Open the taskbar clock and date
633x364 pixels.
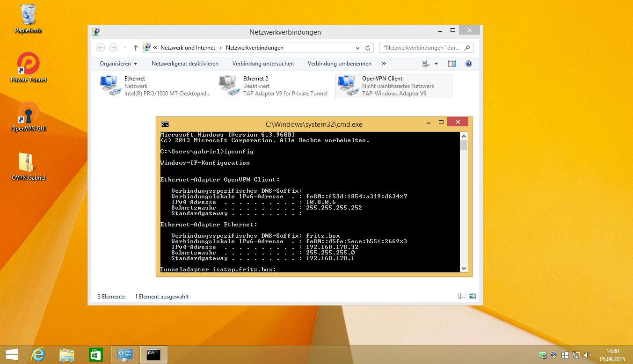tap(612, 355)
